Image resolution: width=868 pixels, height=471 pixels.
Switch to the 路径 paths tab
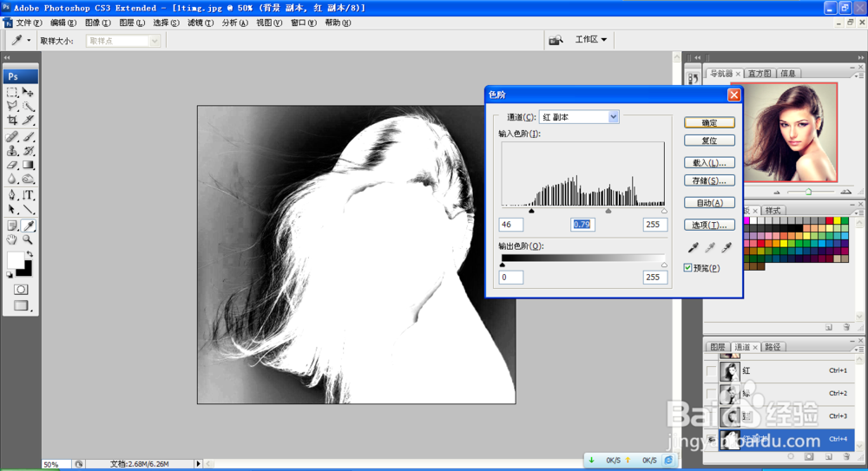pyautogui.click(x=773, y=347)
